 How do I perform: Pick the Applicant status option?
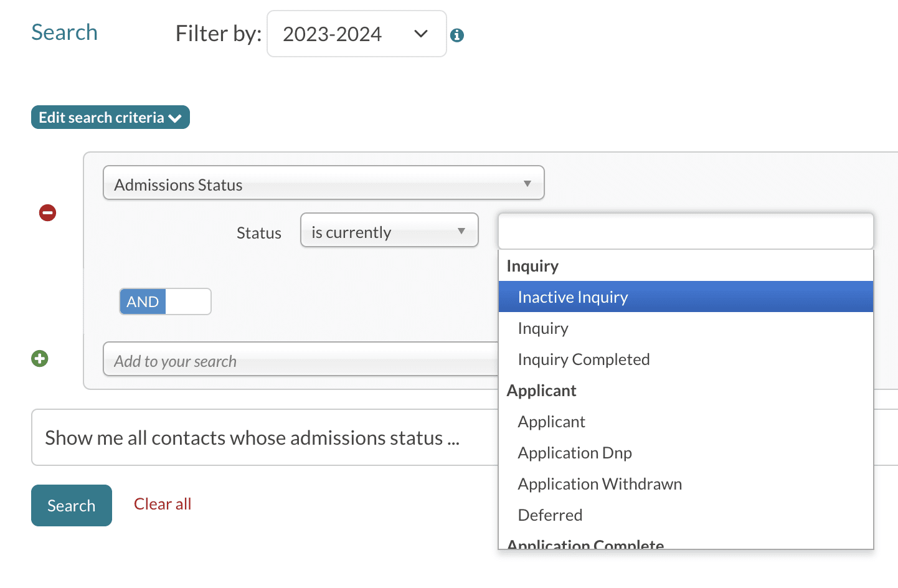551,422
